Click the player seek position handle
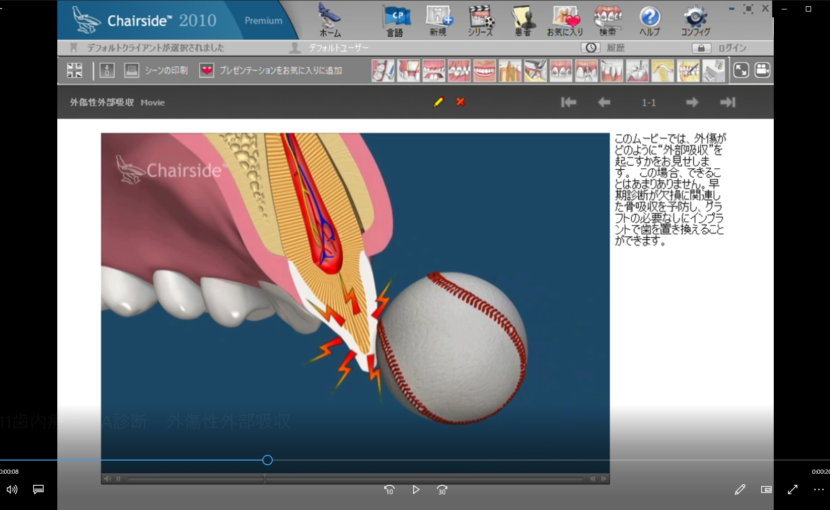The image size is (830, 510). pyautogui.click(x=267, y=460)
